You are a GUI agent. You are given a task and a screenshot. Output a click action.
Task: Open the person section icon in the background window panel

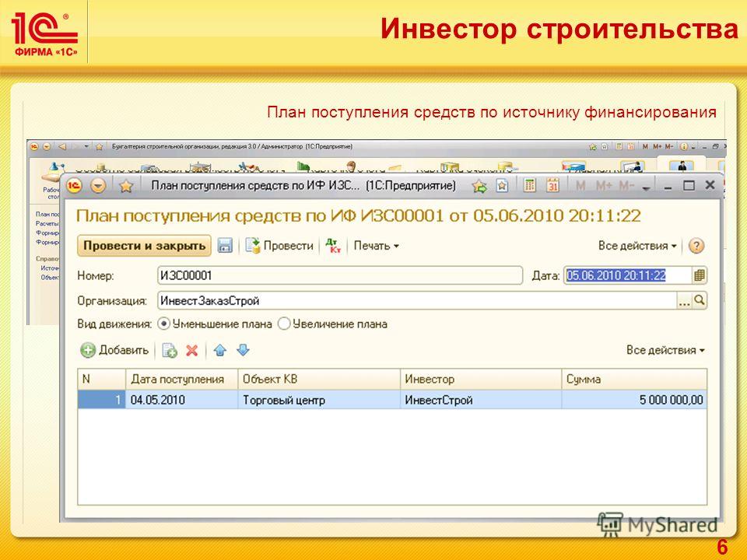pos(682,166)
